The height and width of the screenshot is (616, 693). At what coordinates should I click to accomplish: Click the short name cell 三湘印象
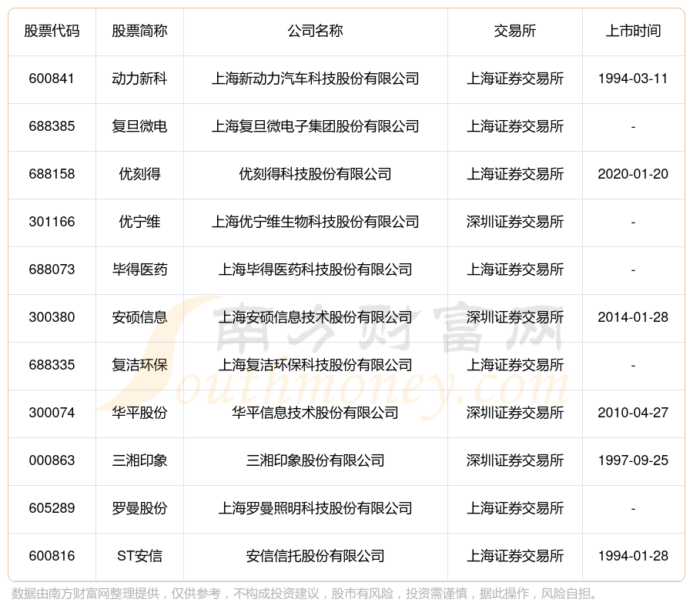(139, 460)
